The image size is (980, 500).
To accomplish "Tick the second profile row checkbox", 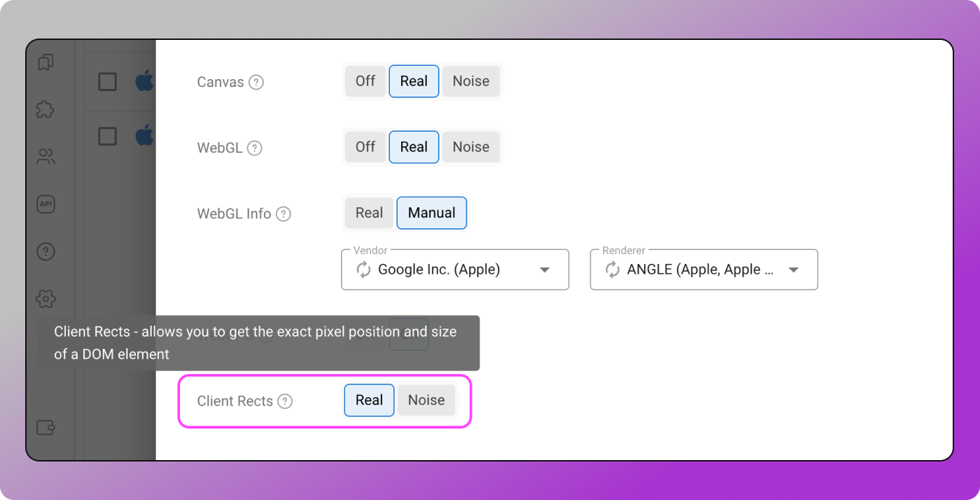I will click(107, 135).
